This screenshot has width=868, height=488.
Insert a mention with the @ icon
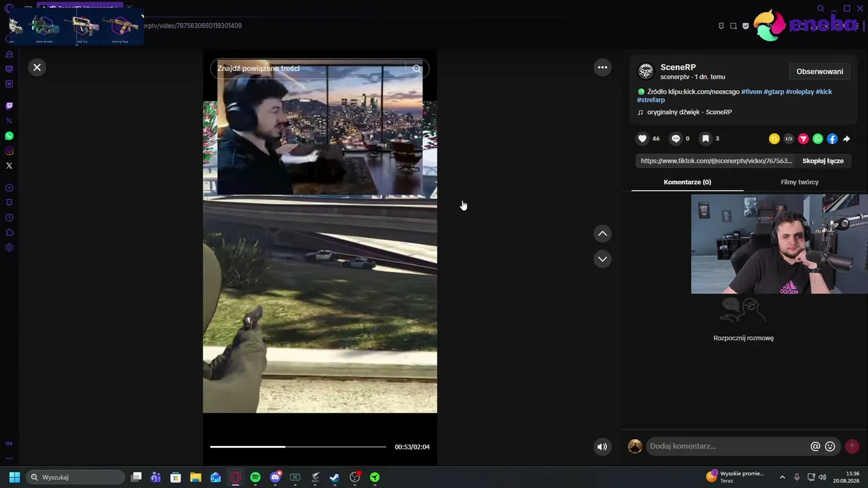[x=815, y=447]
